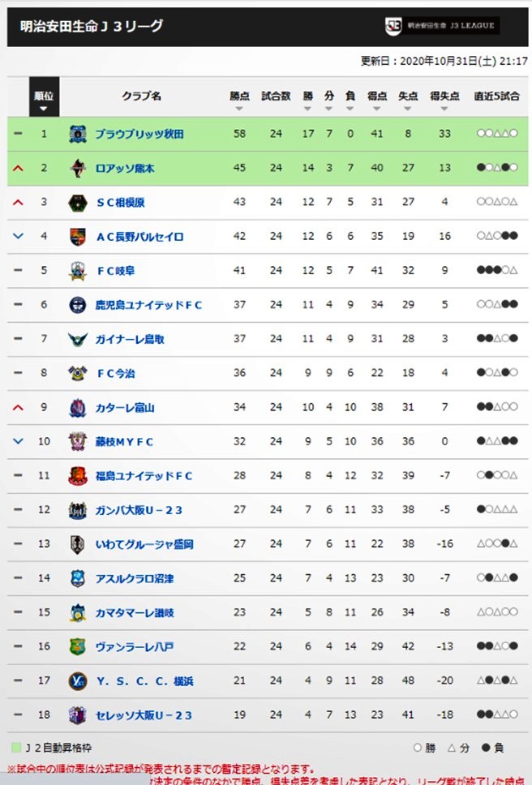Open the ガンバ大阪Ｕ－２３ club link

pyautogui.click(x=139, y=510)
